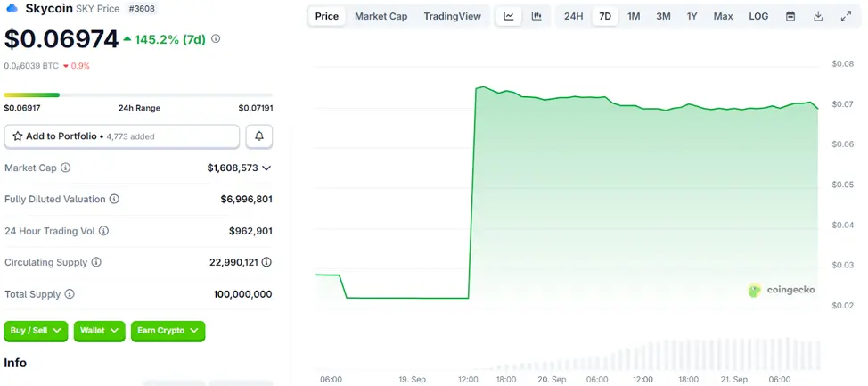This screenshot has height=386, width=868.
Task: Expand chart to fullscreen
Action: click(x=846, y=16)
